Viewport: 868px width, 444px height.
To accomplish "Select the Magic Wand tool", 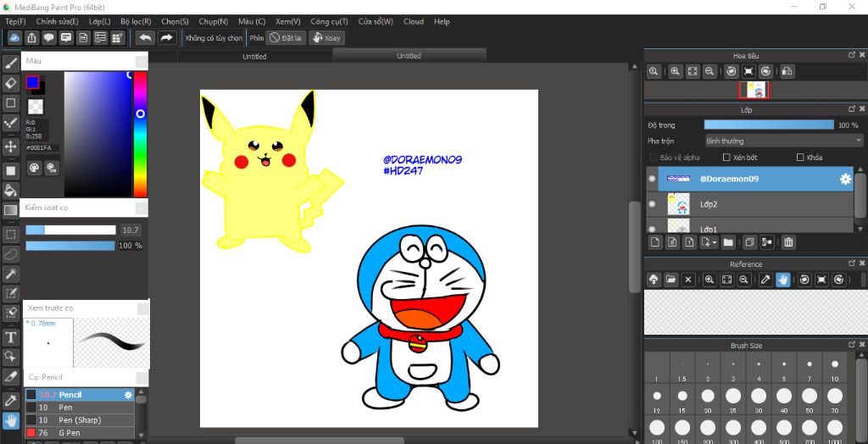I will (x=11, y=274).
